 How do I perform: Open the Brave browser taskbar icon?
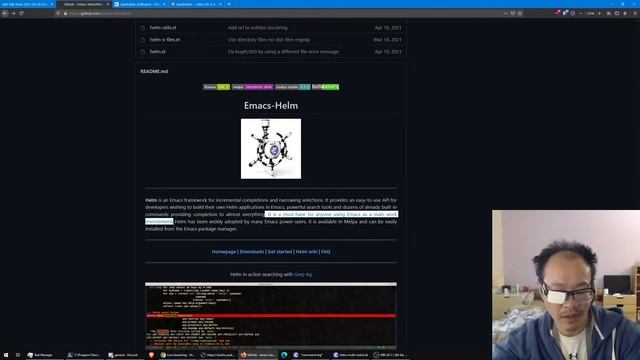click(151, 355)
